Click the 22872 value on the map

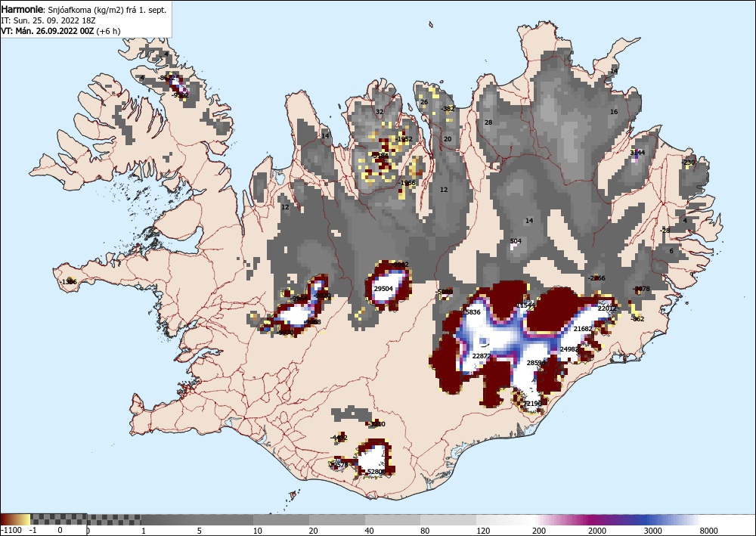[482, 356]
